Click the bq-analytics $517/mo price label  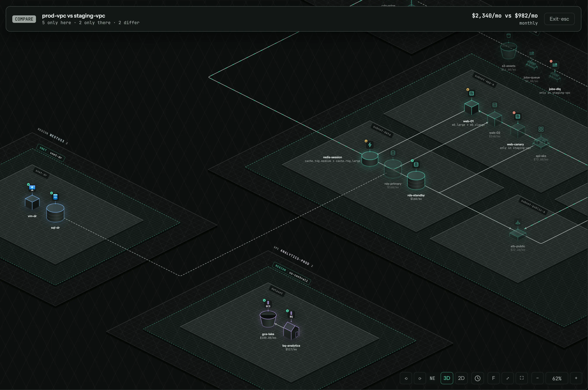coord(291,349)
